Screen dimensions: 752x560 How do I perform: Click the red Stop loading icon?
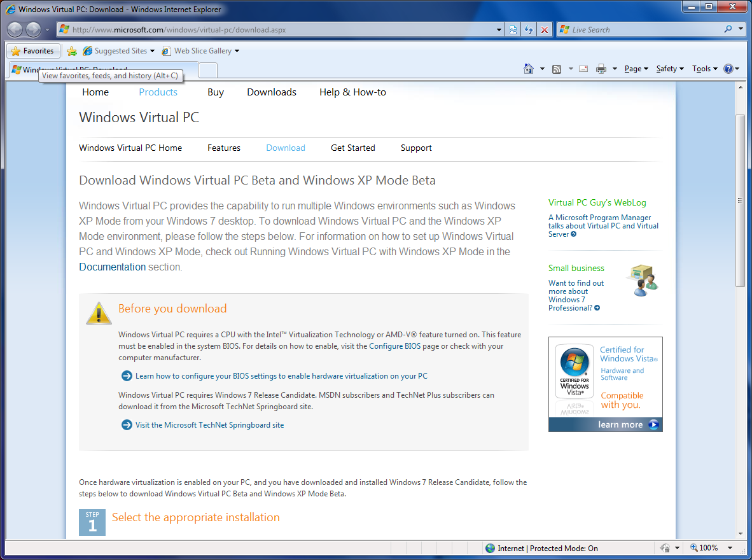pyautogui.click(x=545, y=30)
